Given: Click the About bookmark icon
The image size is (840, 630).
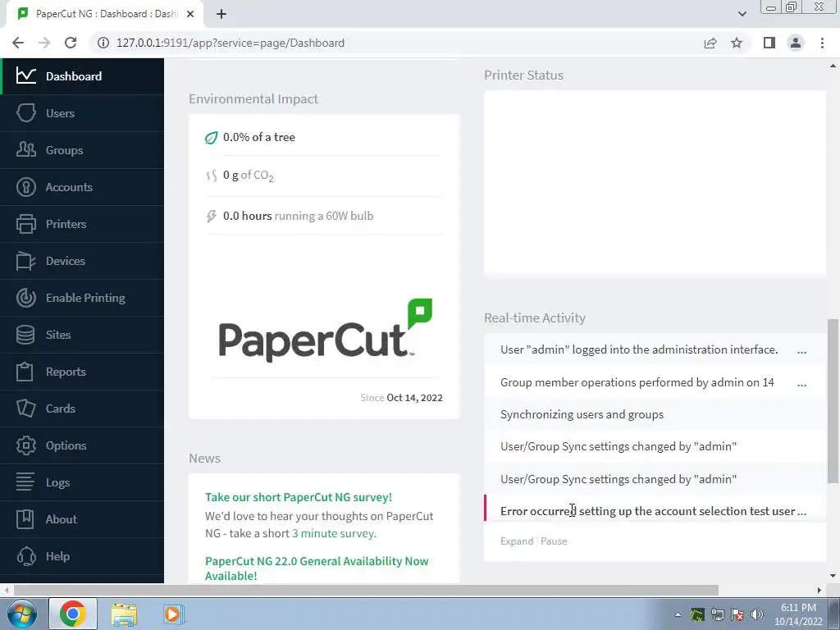Looking at the screenshot, I should click(25, 519).
